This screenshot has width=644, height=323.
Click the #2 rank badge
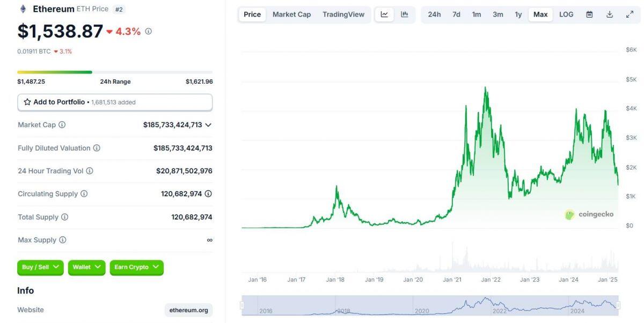pos(119,9)
